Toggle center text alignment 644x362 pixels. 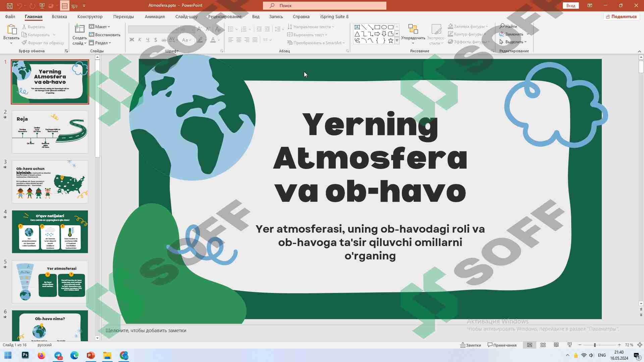238,40
